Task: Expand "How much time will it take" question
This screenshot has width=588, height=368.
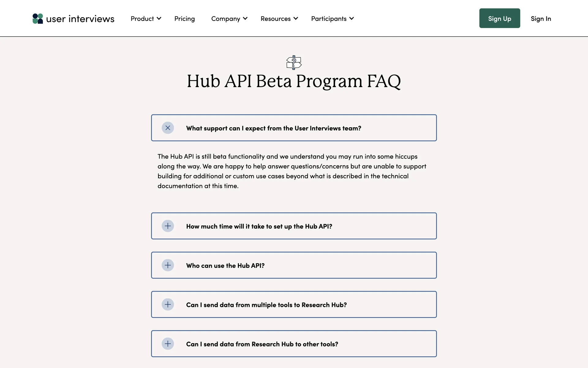Action: click(x=259, y=226)
